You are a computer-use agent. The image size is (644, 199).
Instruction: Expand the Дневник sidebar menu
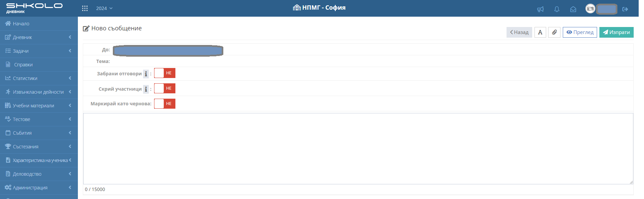point(39,37)
